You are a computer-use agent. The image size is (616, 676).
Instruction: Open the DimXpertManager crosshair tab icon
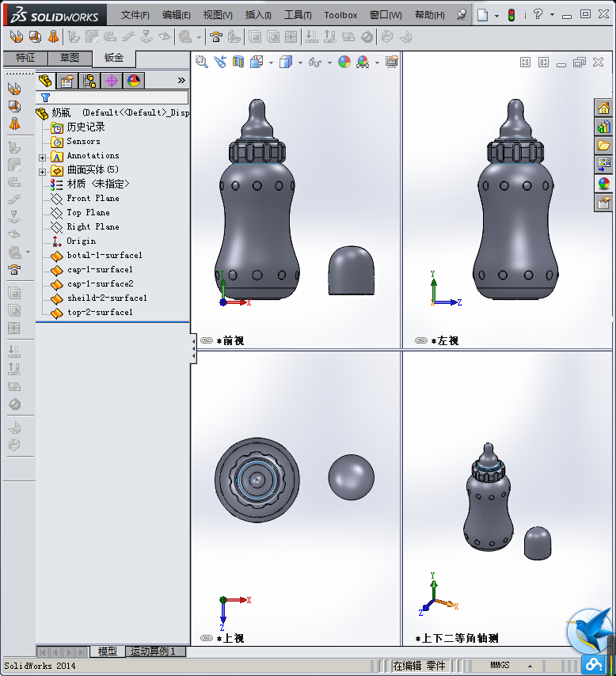point(112,81)
